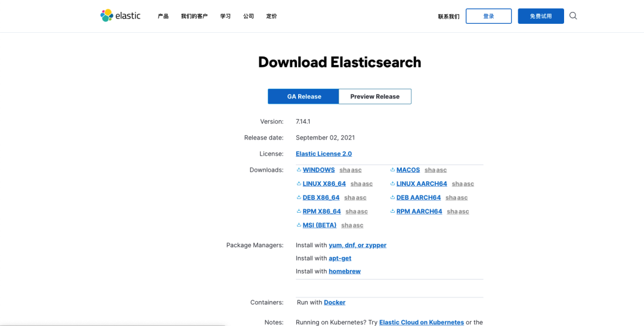This screenshot has height=326, width=644.
Task: Click the Elastic logo
Action: [x=120, y=15]
